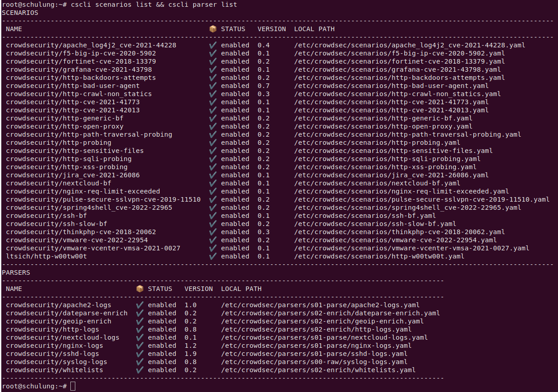Click scenario name crowdsecurity/http-cve-2021-42013
The image size is (558, 392).
click(73, 110)
